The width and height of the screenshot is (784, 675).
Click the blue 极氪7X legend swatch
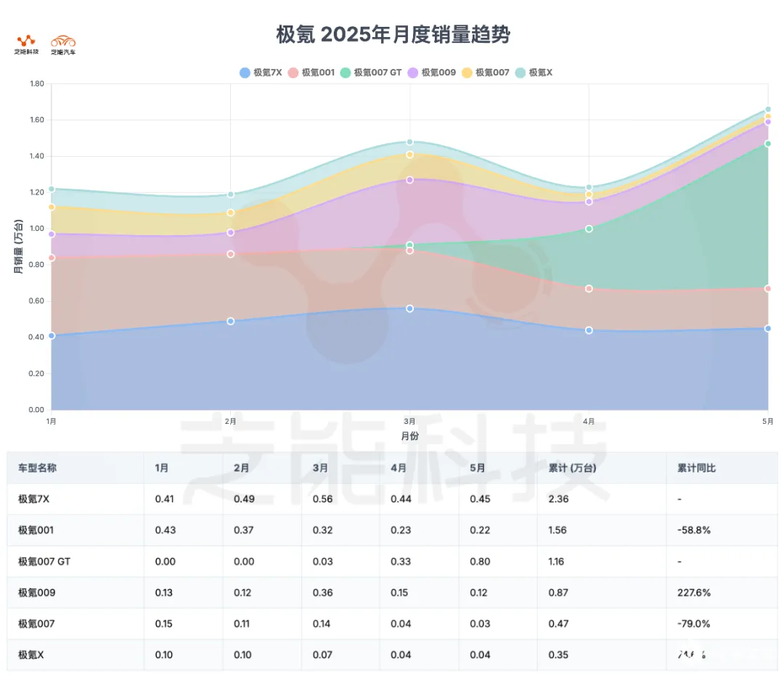click(x=245, y=73)
